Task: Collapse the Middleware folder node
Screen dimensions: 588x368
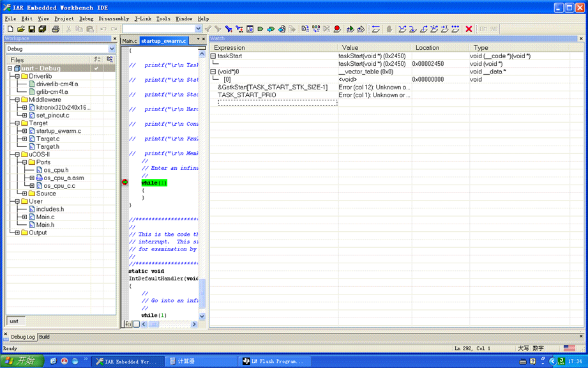Action: pos(17,100)
